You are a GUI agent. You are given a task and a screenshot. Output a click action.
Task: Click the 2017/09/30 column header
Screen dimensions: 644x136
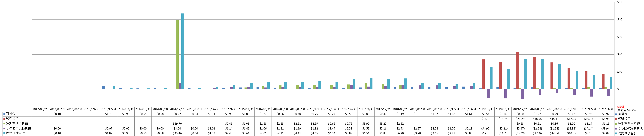pos(366,109)
